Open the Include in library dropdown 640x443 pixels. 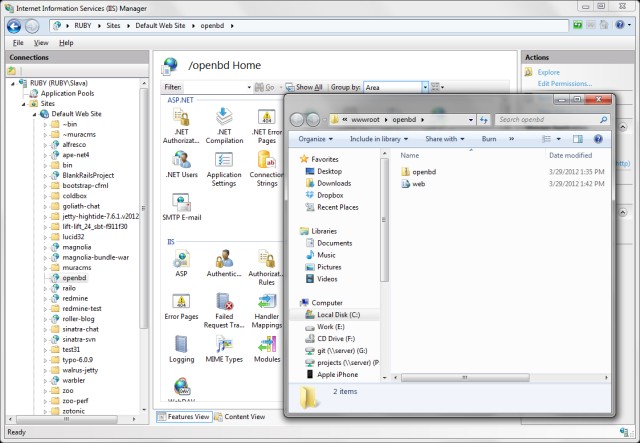379,139
